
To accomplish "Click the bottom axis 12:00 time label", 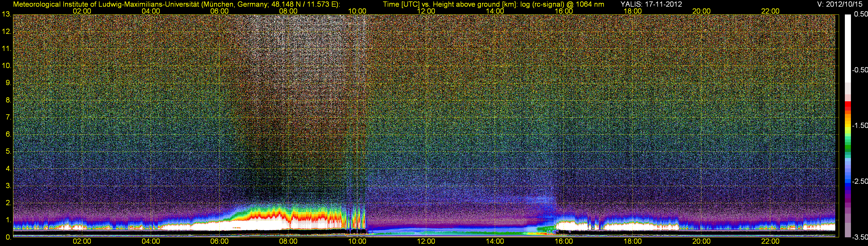I will coord(426,241).
